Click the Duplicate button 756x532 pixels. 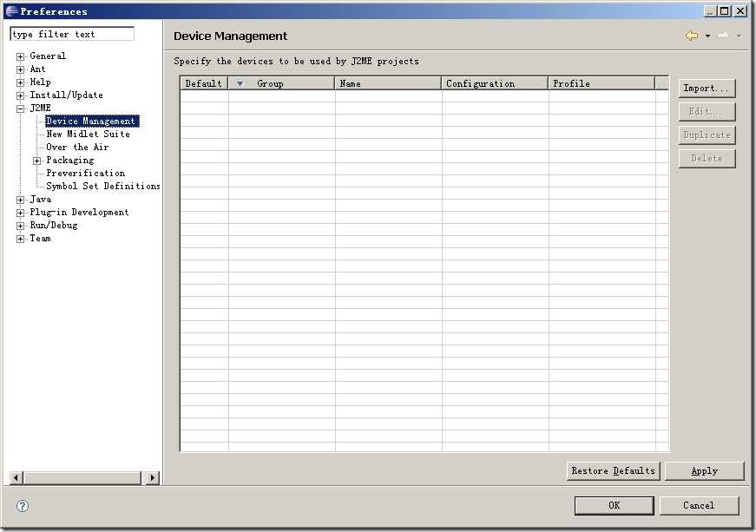pyautogui.click(x=707, y=135)
